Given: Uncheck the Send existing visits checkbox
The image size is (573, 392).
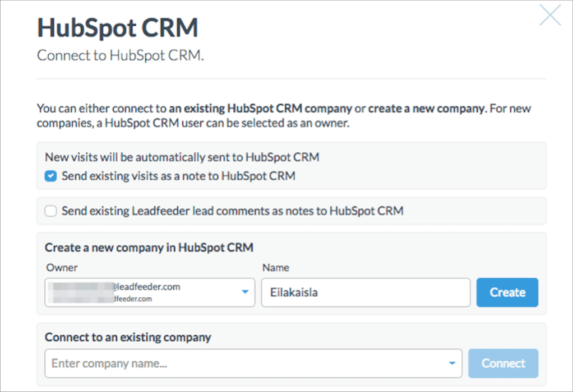Looking at the screenshot, I should (51, 176).
